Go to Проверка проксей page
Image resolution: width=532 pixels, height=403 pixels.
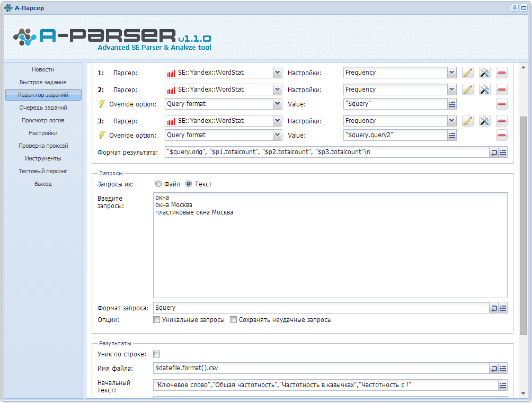[x=43, y=146]
